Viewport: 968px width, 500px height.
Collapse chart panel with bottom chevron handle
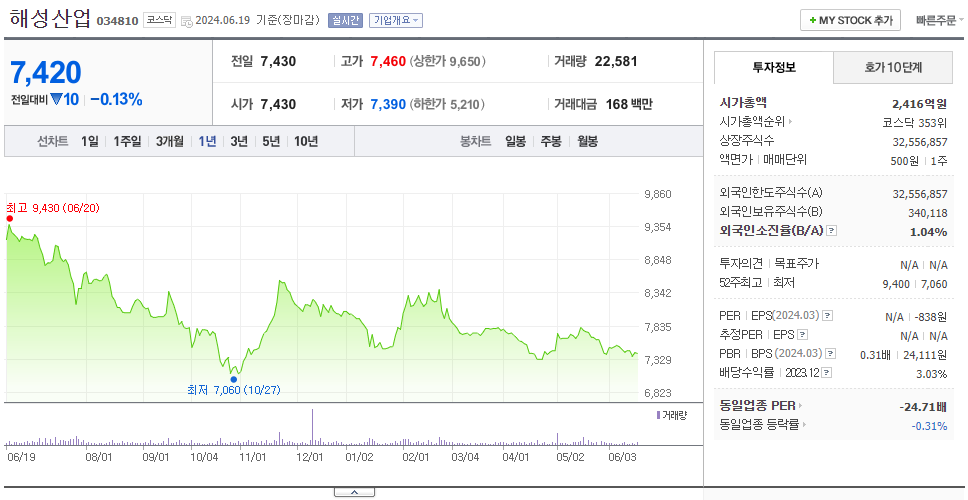pyautogui.click(x=354, y=493)
